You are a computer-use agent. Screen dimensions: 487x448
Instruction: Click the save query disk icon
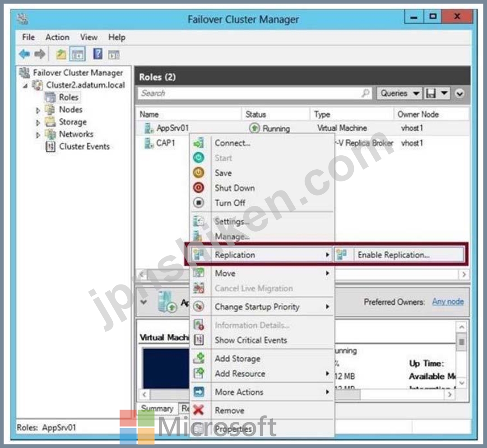[x=431, y=93]
